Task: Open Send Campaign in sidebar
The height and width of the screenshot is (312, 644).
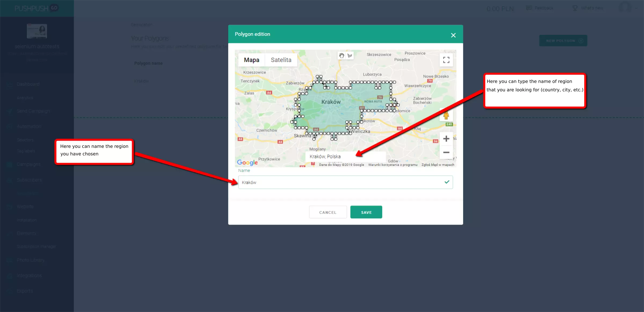Action: click(33, 111)
